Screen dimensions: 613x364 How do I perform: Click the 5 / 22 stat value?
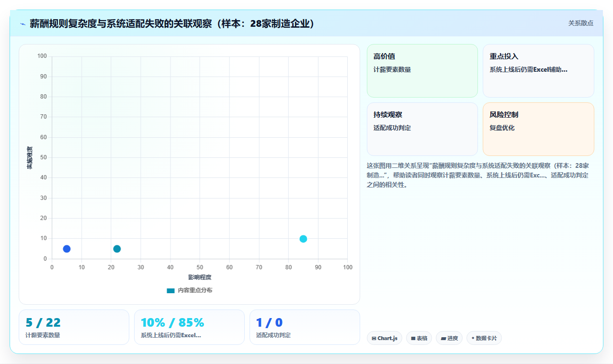(43, 323)
